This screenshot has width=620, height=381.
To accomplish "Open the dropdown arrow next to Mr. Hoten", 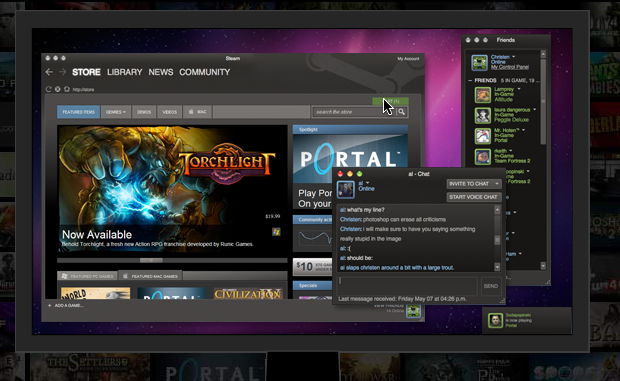I will 524,130.
